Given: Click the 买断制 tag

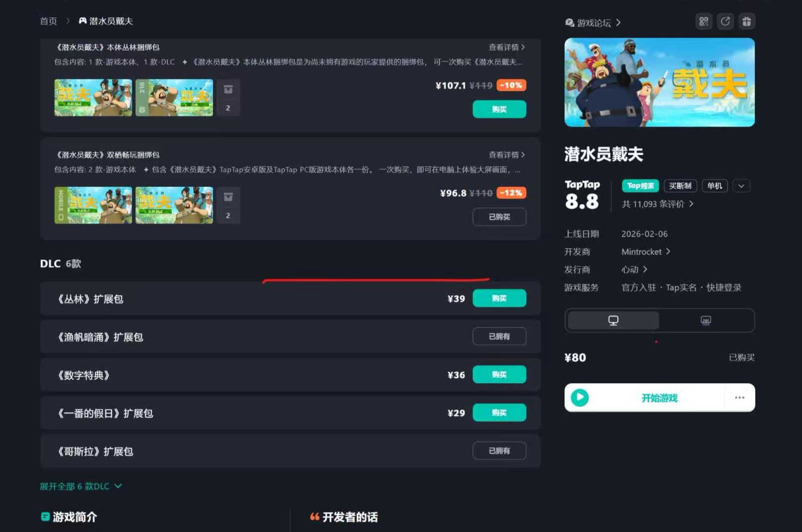Looking at the screenshot, I should [x=680, y=186].
